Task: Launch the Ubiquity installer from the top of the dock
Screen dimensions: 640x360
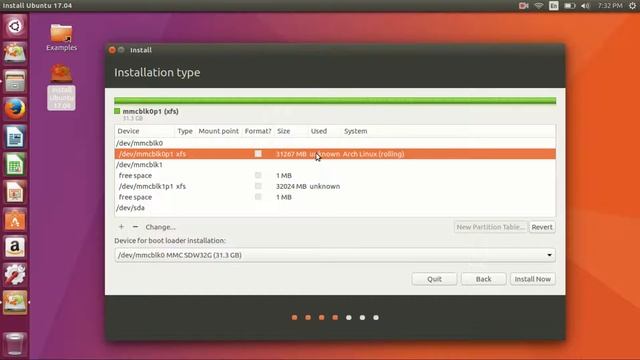Action: [15, 53]
